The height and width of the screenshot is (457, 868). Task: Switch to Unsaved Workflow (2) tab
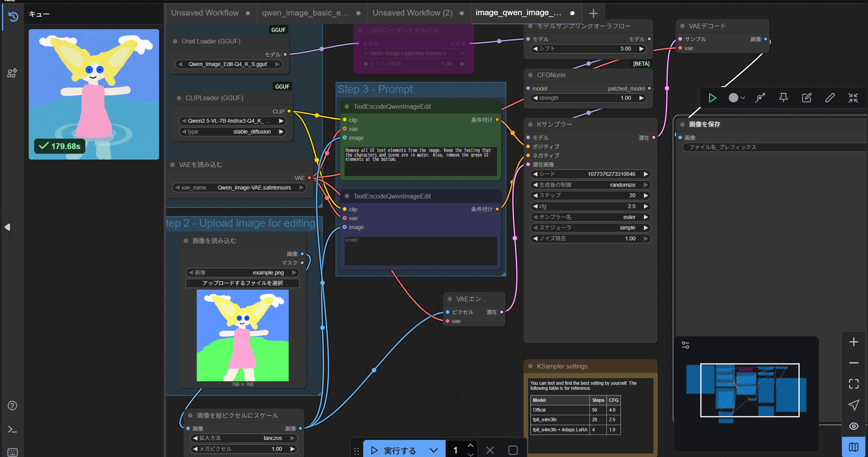[x=412, y=13]
